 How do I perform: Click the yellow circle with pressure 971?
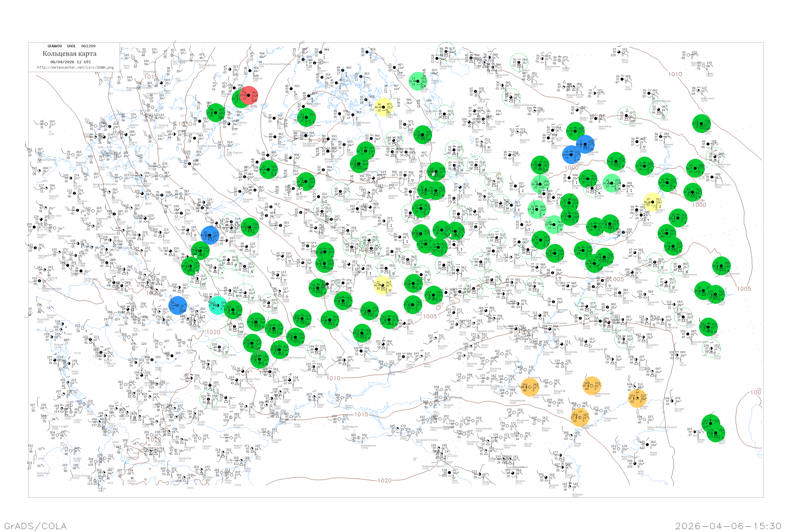click(x=384, y=107)
